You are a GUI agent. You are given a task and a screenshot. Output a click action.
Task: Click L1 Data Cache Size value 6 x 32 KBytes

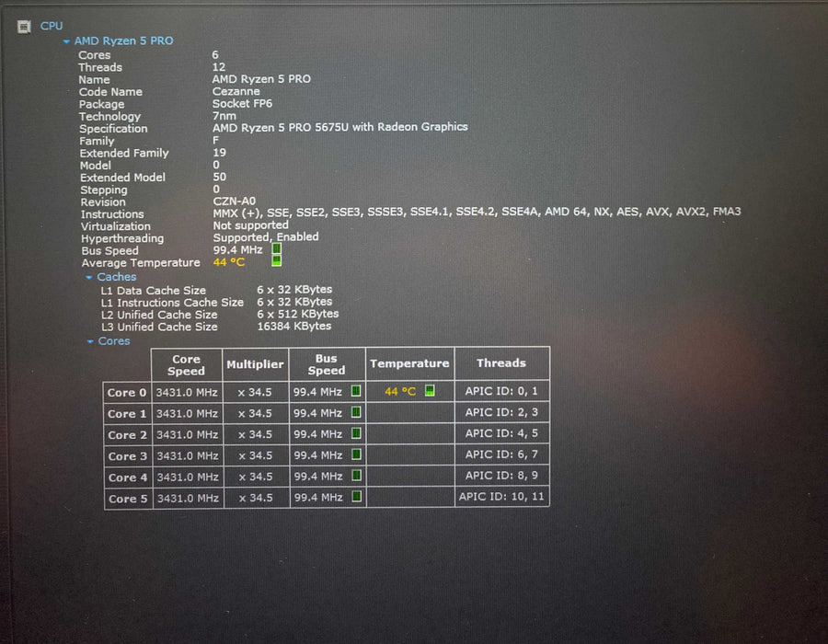click(294, 289)
